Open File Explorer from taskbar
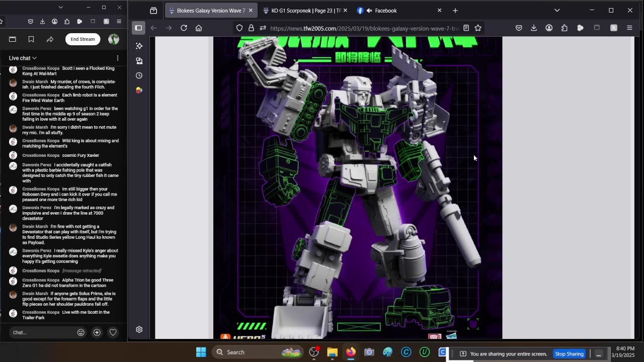The width and height of the screenshot is (644, 362). [x=332, y=352]
